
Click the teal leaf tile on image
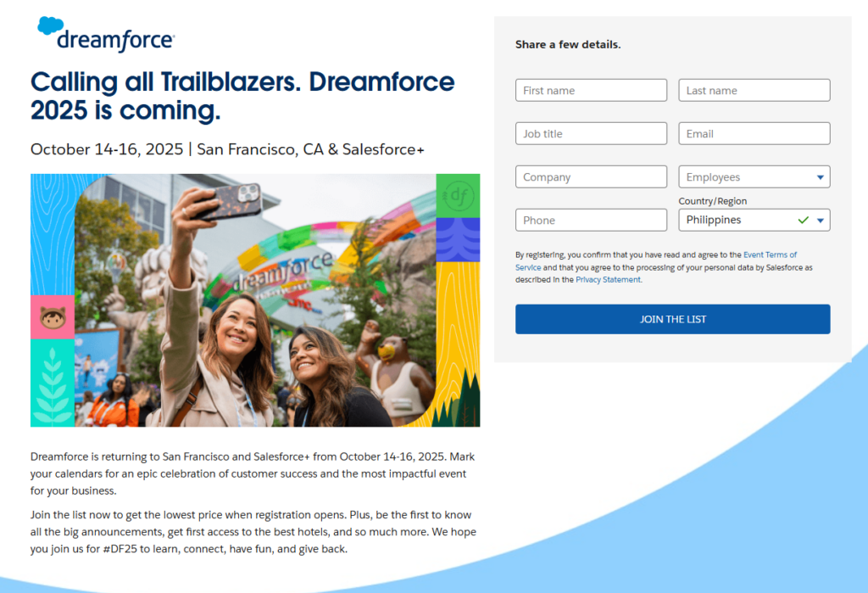tap(53, 383)
